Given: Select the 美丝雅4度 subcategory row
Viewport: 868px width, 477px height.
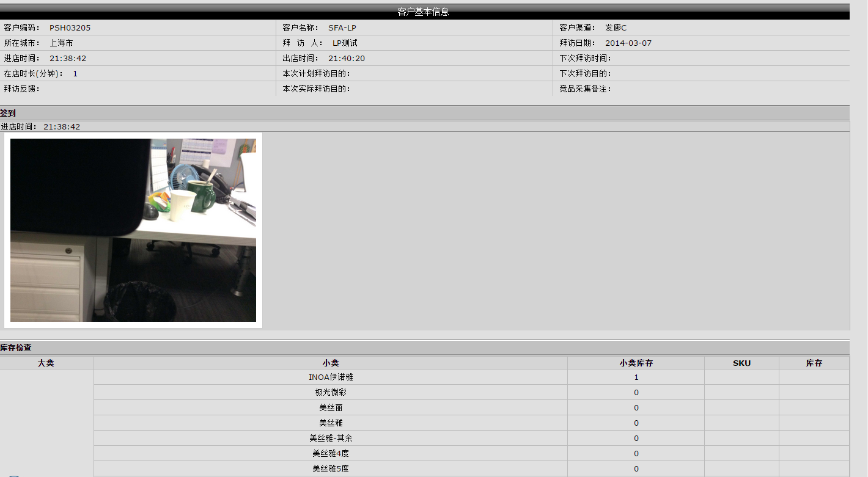Looking at the screenshot, I should (x=331, y=454).
